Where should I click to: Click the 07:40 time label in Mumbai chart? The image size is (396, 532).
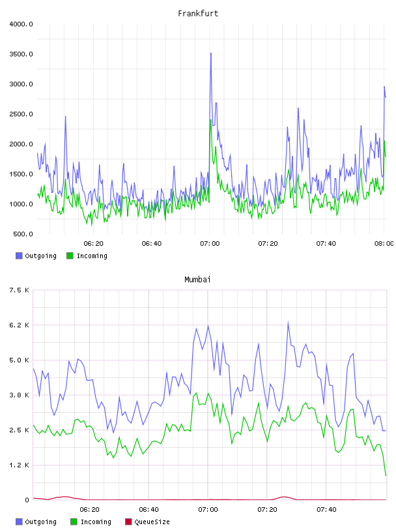click(x=326, y=510)
